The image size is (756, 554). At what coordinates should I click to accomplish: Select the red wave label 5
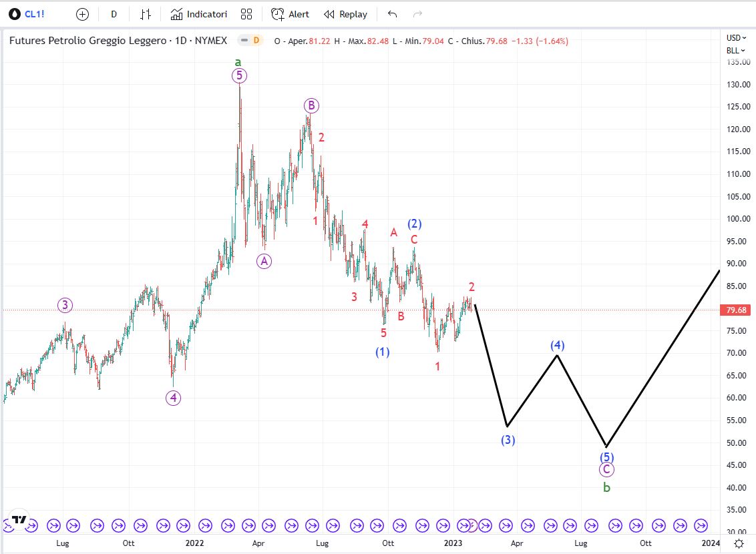pos(383,333)
